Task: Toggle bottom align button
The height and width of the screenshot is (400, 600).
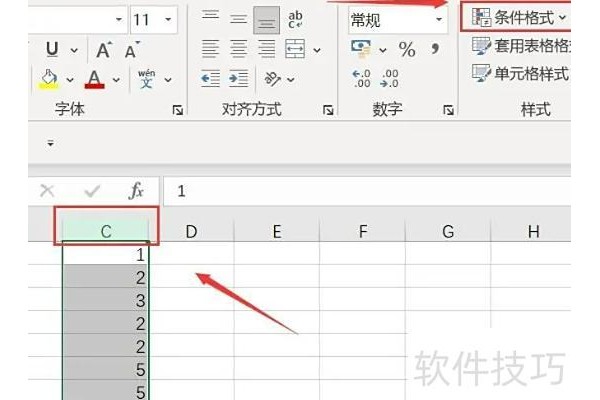Action: [x=266, y=20]
